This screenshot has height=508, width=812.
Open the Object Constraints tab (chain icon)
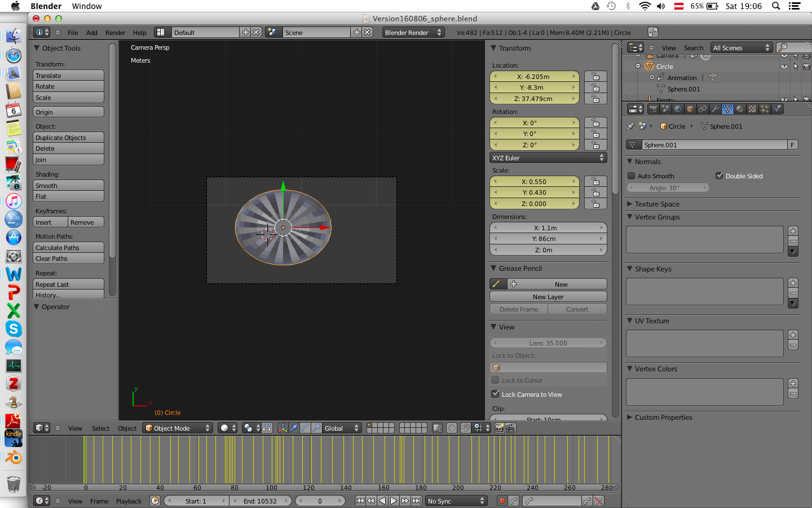coord(703,109)
